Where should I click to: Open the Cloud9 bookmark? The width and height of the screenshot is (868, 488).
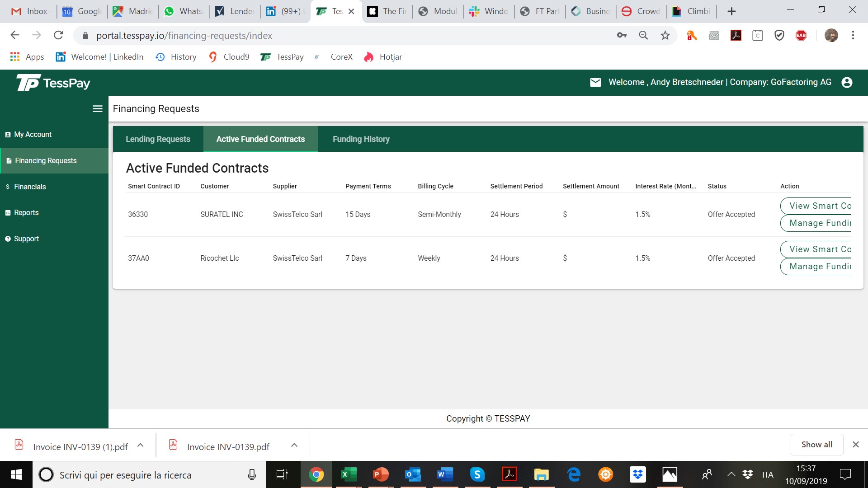pos(229,57)
